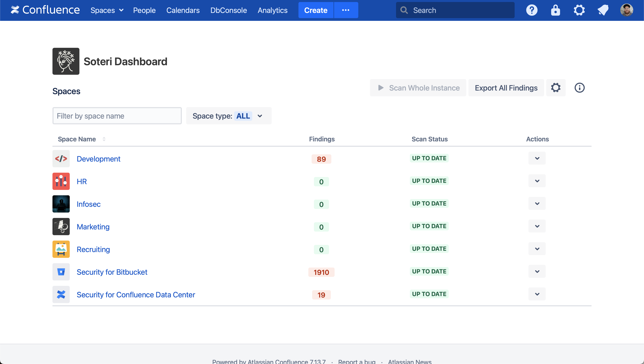644x364 pixels.
Task: Open Confluence administration gear icon
Action: click(579, 10)
